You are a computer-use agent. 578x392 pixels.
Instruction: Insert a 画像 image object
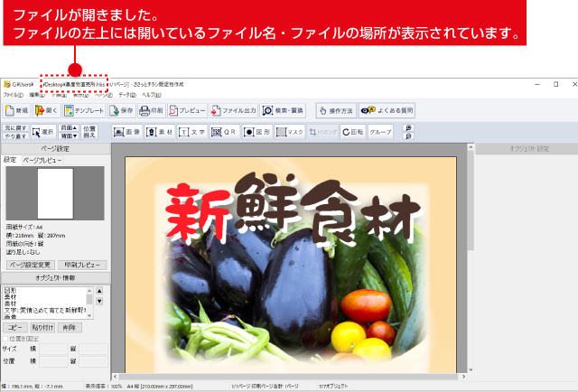tap(127, 132)
